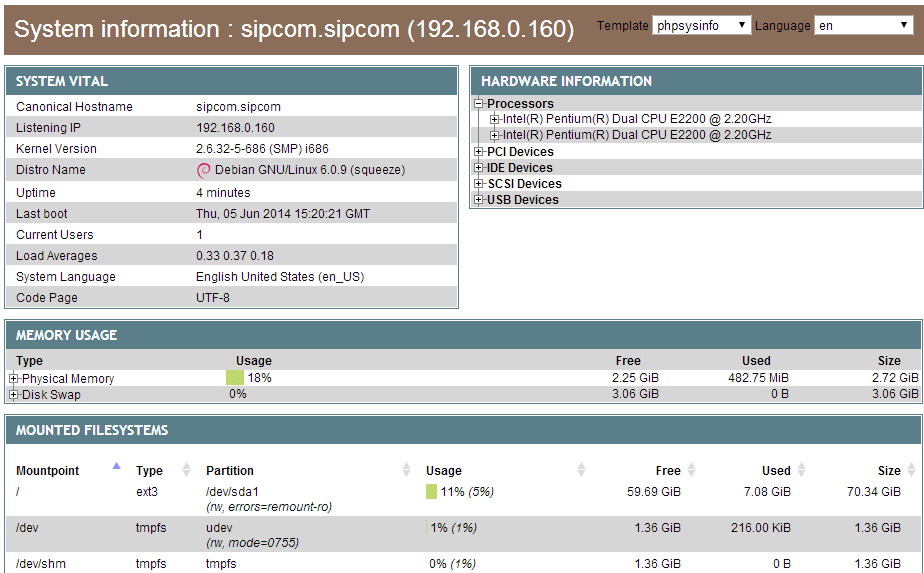The height and width of the screenshot is (573, 924).
Task: Collapse the Processors tree node
Action: pos(479,104)
